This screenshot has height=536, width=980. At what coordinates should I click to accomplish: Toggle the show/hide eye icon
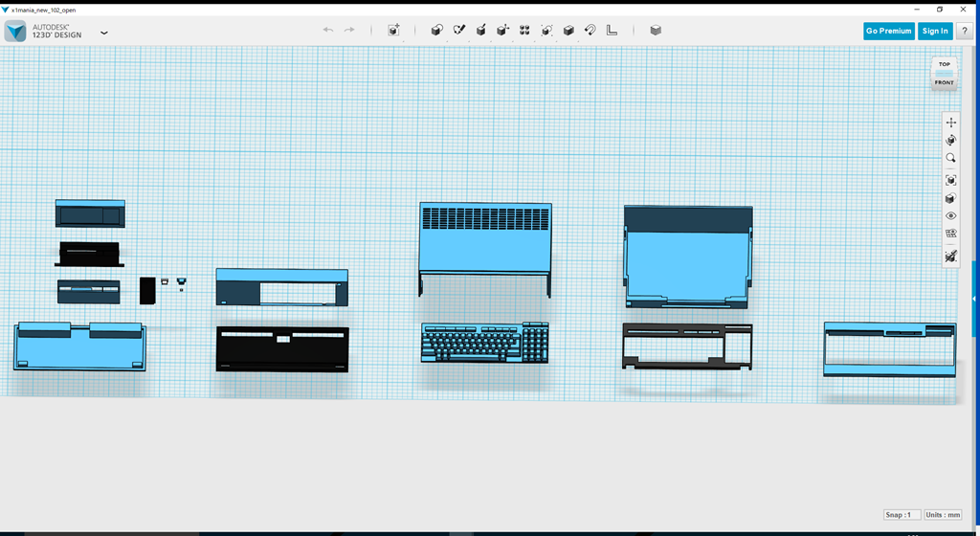[x=950, y=216]
